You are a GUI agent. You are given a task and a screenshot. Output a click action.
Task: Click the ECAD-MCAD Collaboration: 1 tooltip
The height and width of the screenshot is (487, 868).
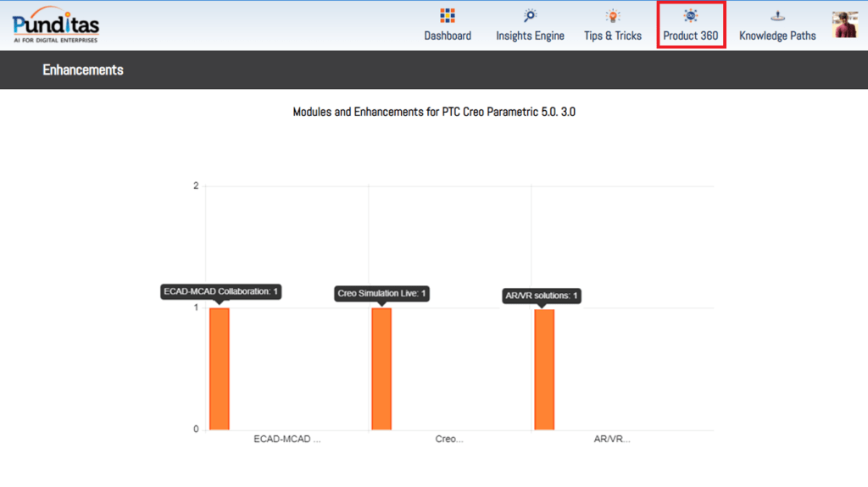point(220,291)
